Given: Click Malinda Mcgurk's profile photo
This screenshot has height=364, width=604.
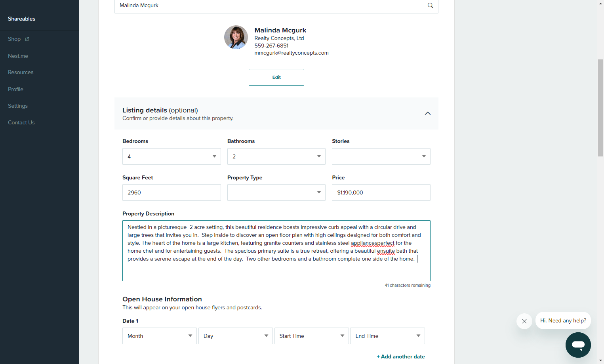Looking at the screenshot, I should [x=236, y=37].
